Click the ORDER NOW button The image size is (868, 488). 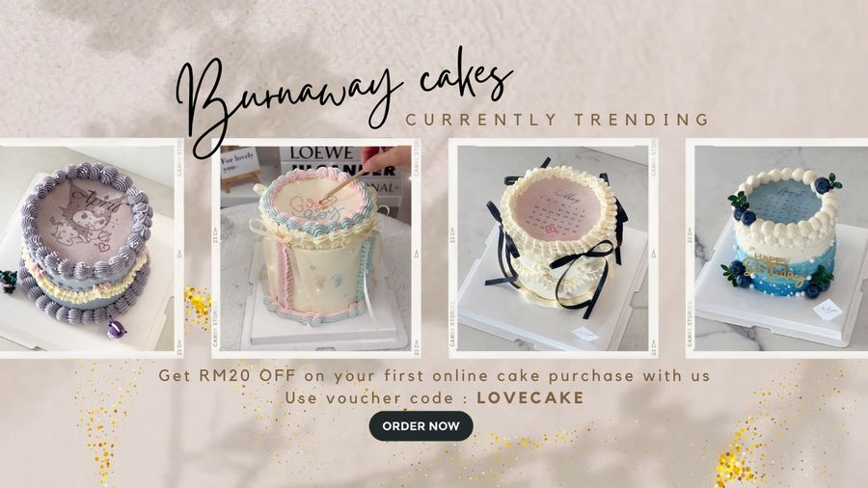420,426
